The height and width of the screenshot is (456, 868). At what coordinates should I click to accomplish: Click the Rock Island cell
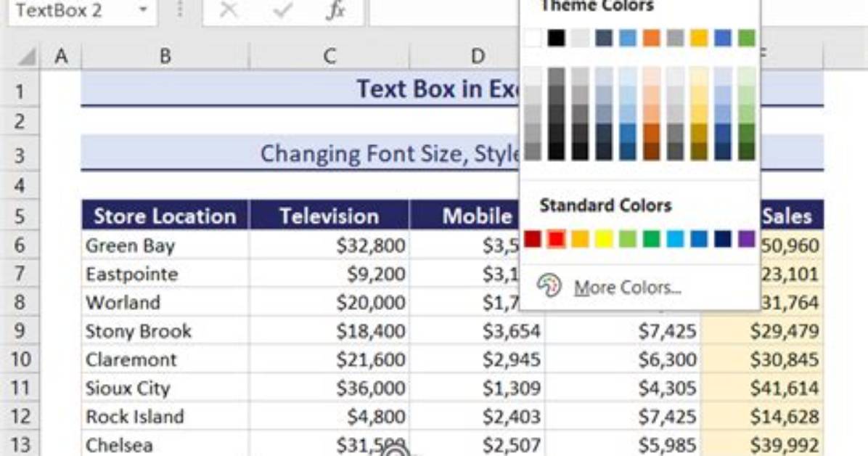pyautogui.click(x=165, y=417)
